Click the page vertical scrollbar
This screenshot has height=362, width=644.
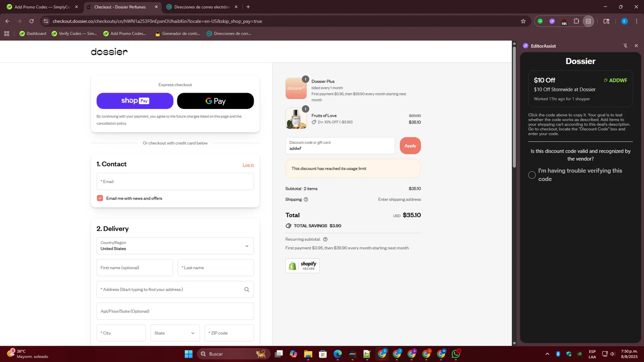pos(514,107)
